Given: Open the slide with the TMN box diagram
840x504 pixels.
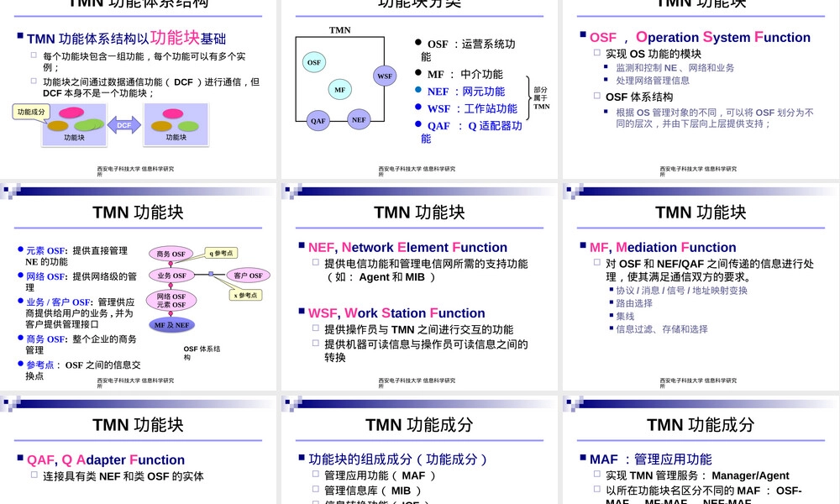Looking at the screenshot, I should [419, 89].
